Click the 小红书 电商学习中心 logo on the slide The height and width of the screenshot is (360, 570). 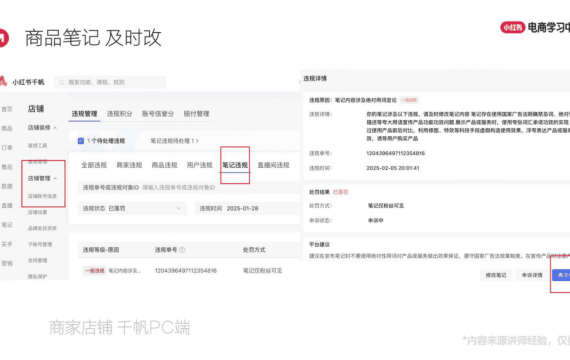[535, 27]
